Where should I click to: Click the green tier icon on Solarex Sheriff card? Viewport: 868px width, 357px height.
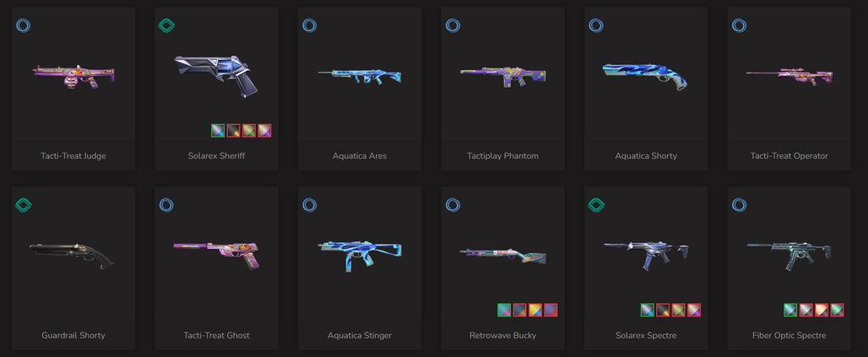coord(166,25)
